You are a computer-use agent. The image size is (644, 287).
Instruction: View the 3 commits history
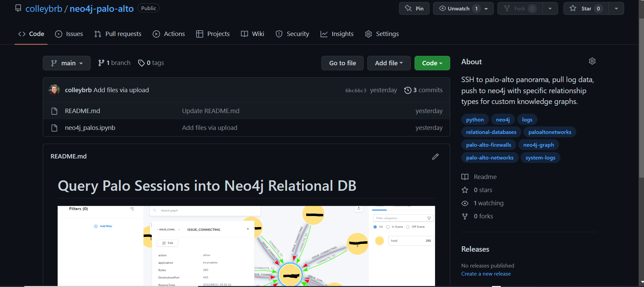[x=423, y=90]
